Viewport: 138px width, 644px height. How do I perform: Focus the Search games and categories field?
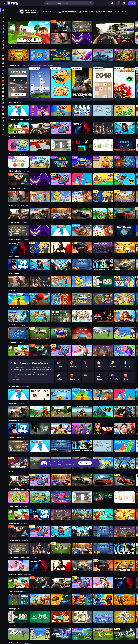69,3
